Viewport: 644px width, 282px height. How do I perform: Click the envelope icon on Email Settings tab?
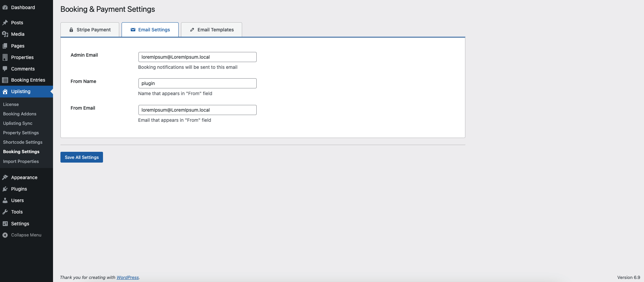coord(133,30)
